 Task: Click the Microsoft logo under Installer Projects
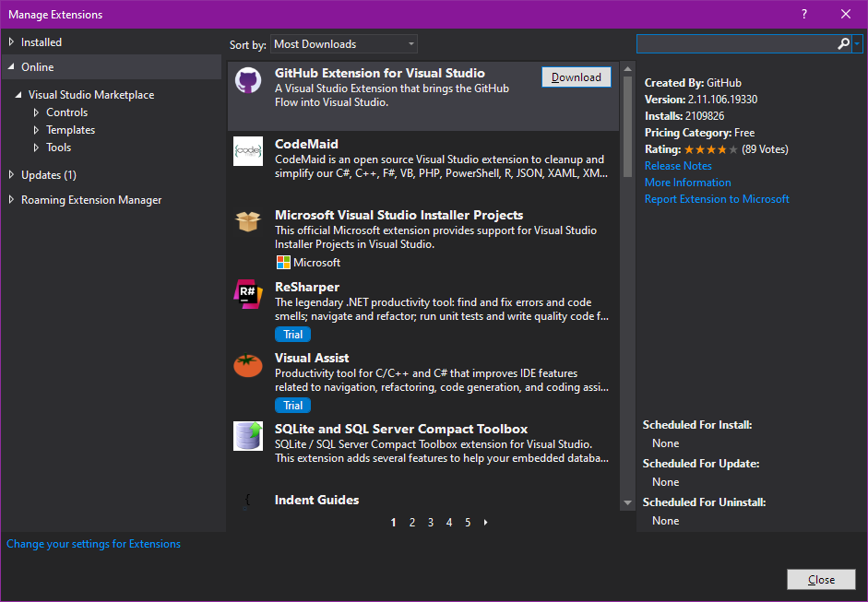[283, 262]
